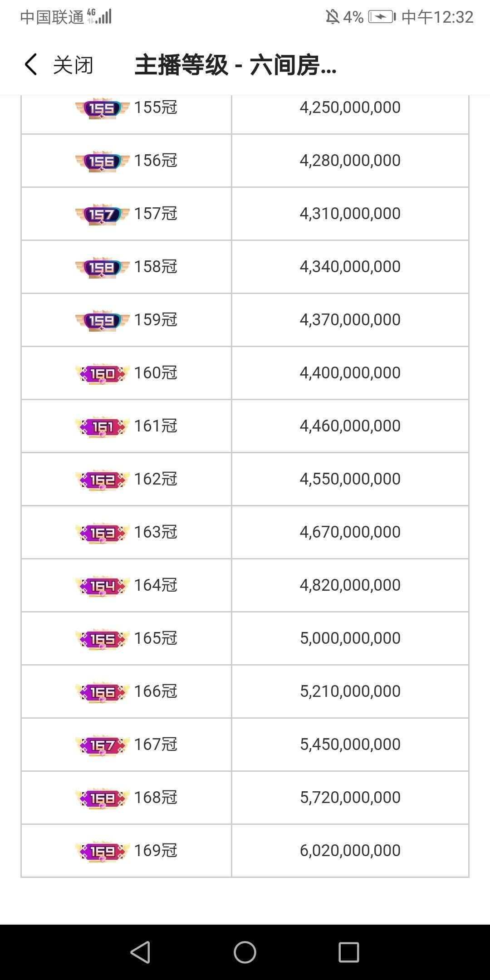Tap the 6,020,000,000 value cell

(x=350, y=851)
